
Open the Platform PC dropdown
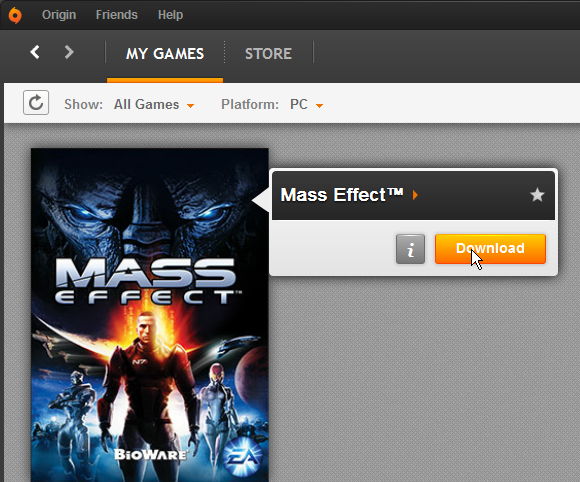(306, 104)
